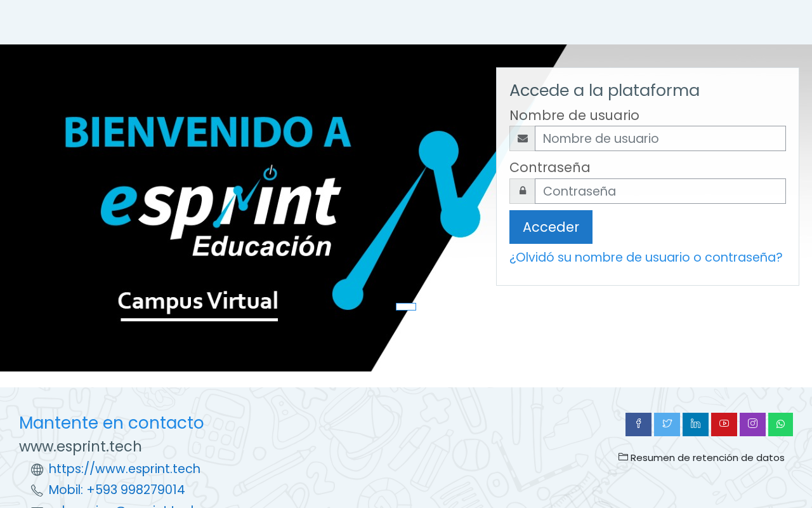Visit the https://www.esprint.tech link
Image resolution: width=812 pixels, height=508 pixels.
[124, 469]
